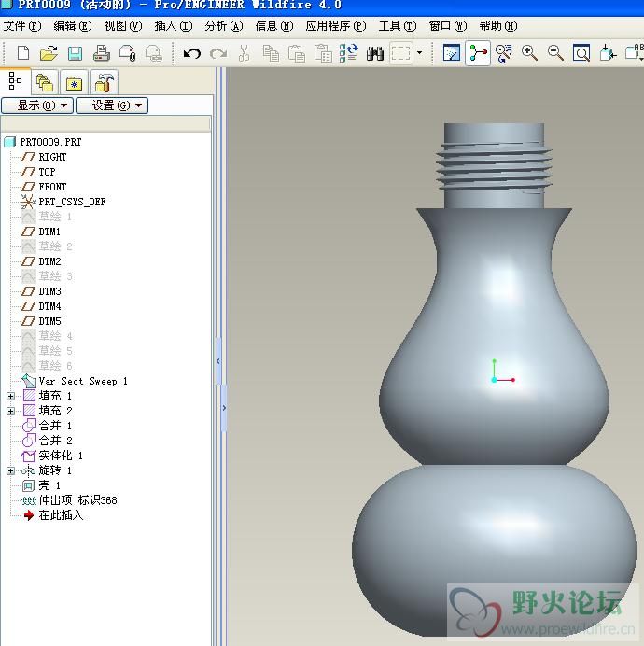The width and height of the screenshot is (644, 646).
Task: Expand the 旋转 1 tree node
Action: (x=10, y=470)
